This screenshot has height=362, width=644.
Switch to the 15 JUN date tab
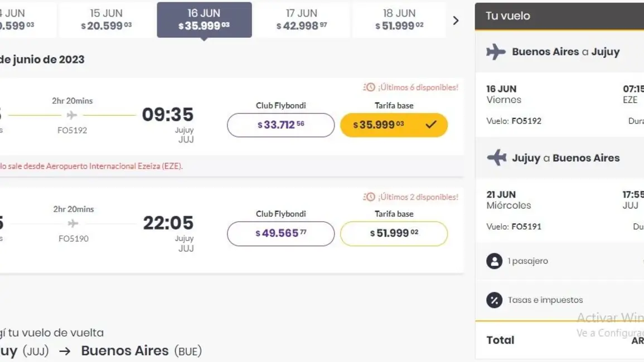(x=106, y=19)
